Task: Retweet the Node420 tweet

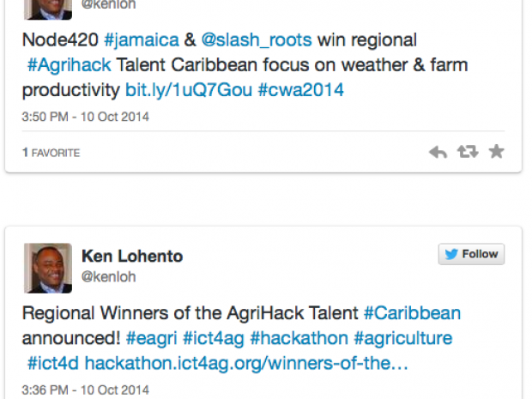Action: 468,152
